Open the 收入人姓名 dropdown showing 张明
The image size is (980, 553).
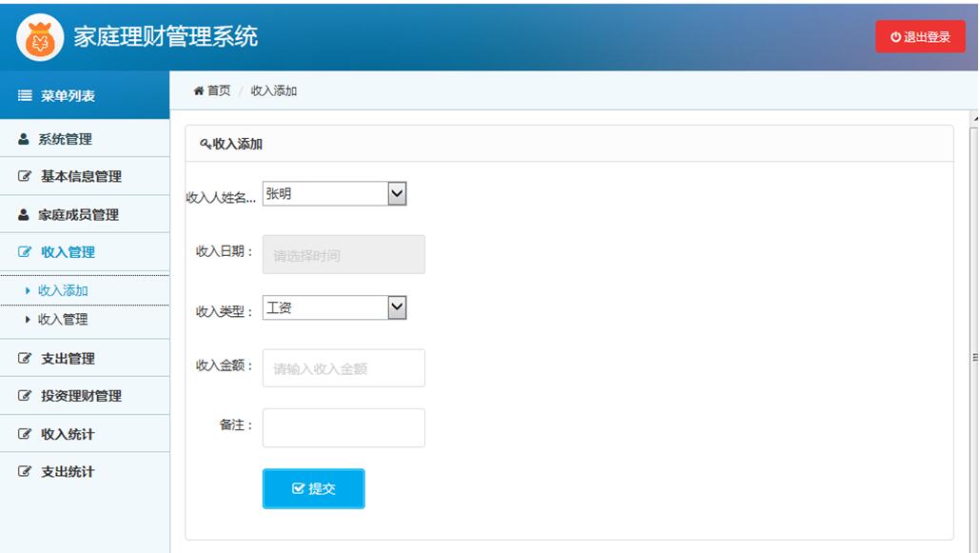tap(334, 194)
